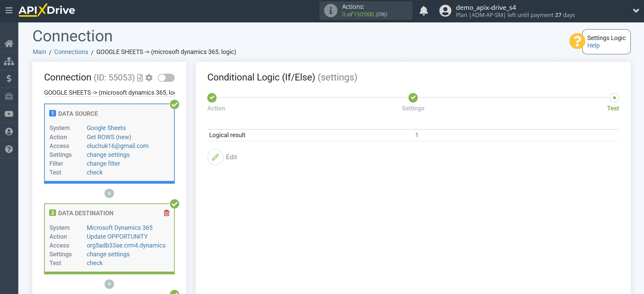Open the connection settings gear icon

pos(149,78)
